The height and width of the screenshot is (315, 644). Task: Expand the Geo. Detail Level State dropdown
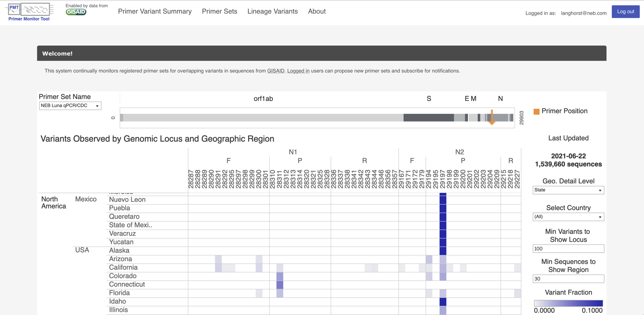[x=568, y=190]
